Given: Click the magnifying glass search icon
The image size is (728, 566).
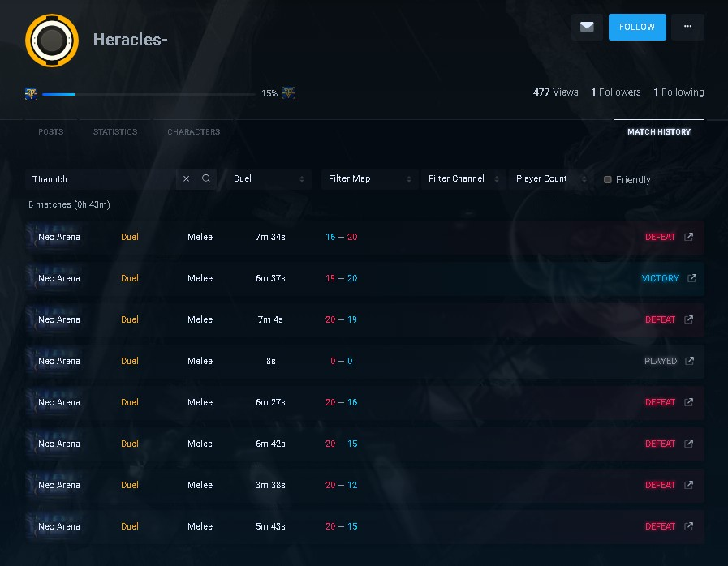Looking at the screenshot, I should [206, 179].
